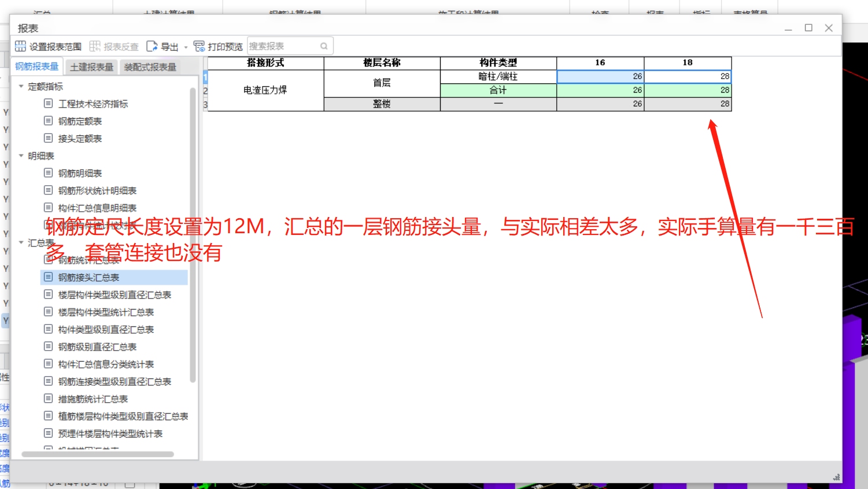
Task: Click the resize grip icon in the 报表 window corner
Action: (x=836, y=477)
